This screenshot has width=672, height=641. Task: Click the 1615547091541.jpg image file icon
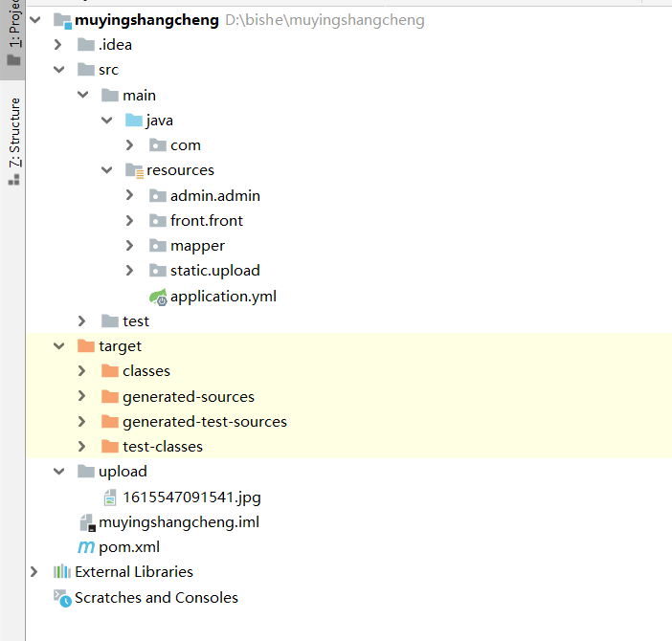[110, 497]
